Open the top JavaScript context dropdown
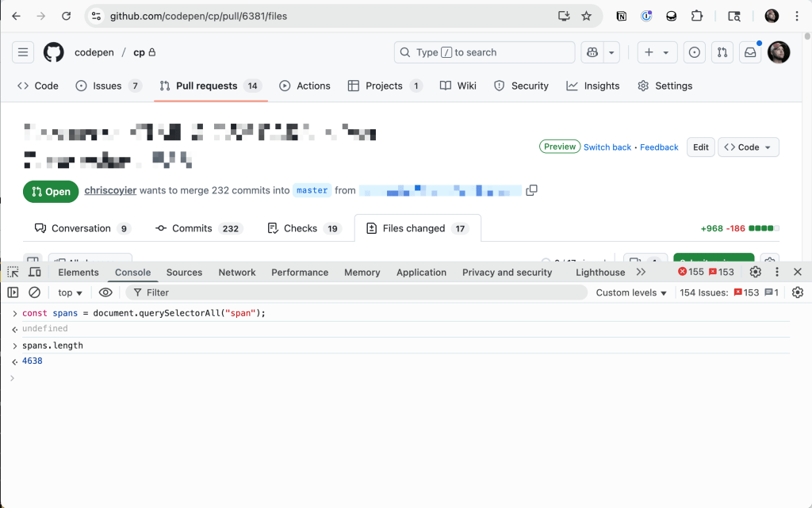812x508 pixels. click(71, 292)
